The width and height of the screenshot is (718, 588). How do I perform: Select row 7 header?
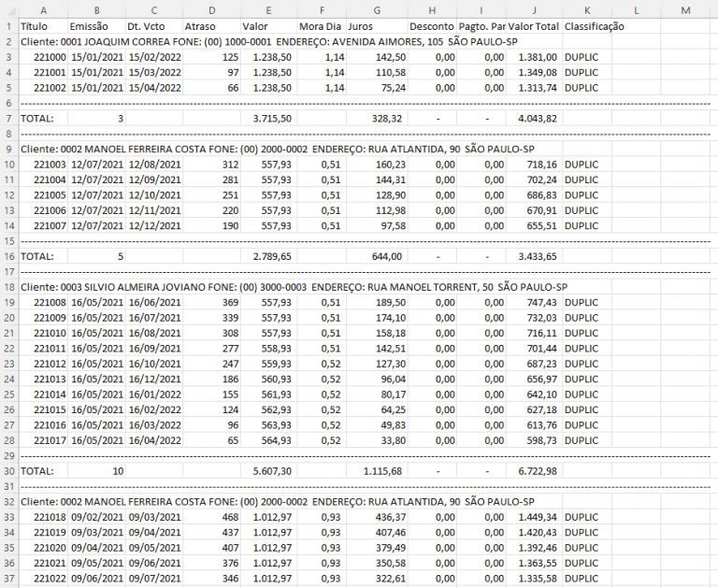click(x=8, y=119)
